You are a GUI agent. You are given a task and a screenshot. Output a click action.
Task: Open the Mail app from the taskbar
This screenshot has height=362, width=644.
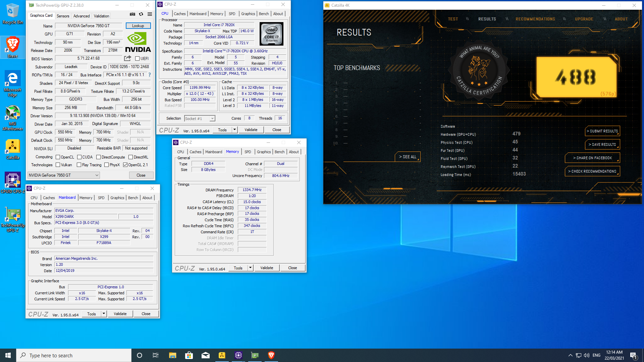[206, 355]
